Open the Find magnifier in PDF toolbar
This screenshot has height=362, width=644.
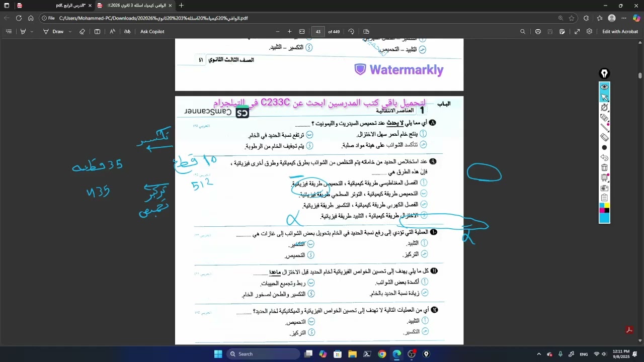point(523,31)
